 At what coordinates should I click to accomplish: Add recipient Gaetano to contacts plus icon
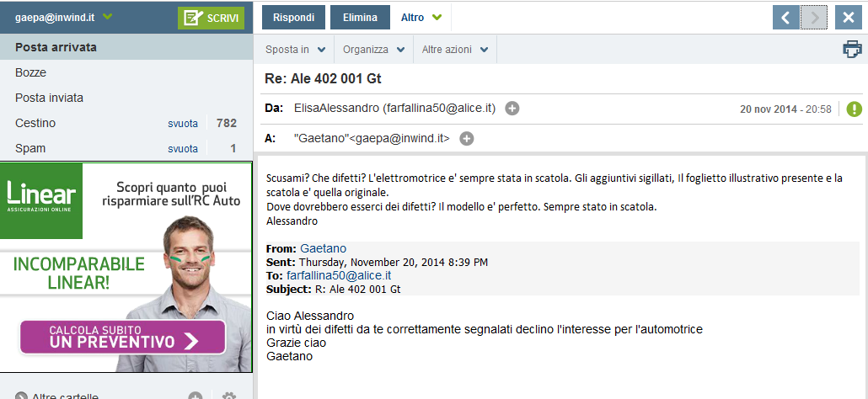467,138
